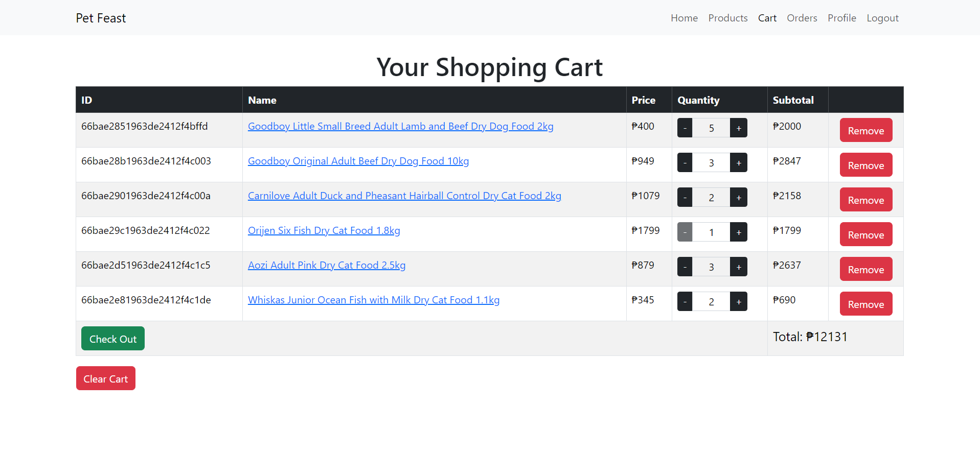Click quantity field for Aozi Adult Pink
This screenshot has width=980, height=453.
711,267
